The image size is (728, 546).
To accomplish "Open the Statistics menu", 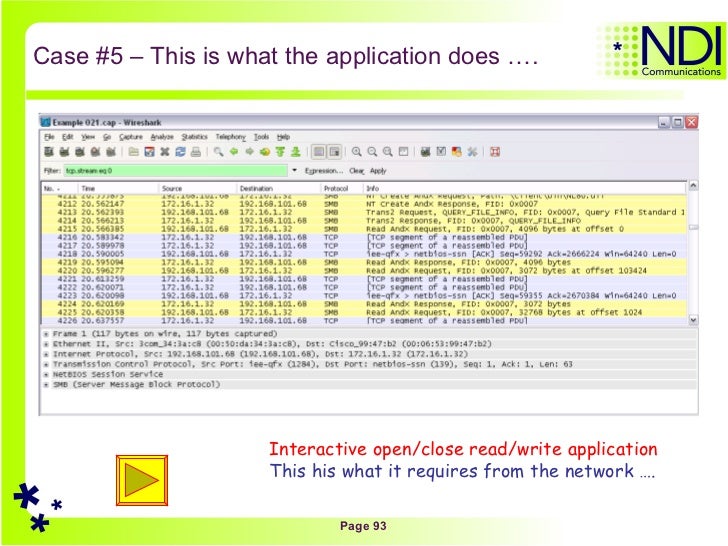I will 195,137.
